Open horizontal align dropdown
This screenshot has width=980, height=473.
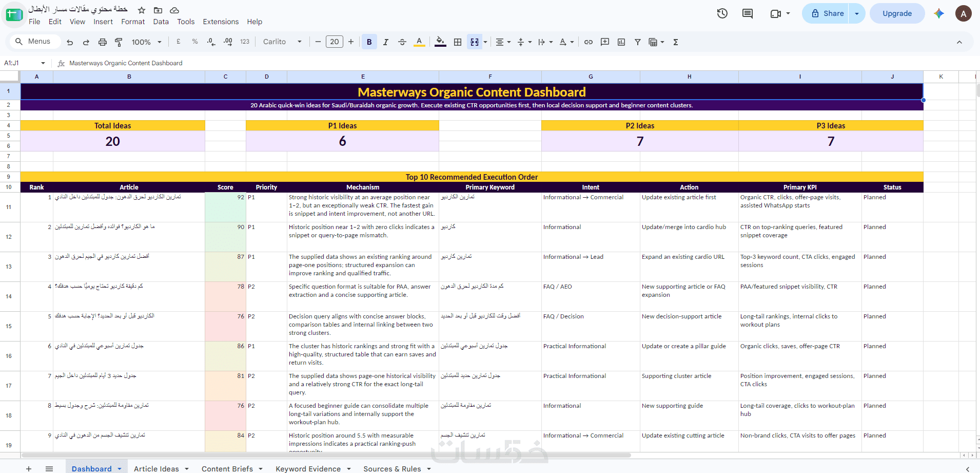pos(503,42)
